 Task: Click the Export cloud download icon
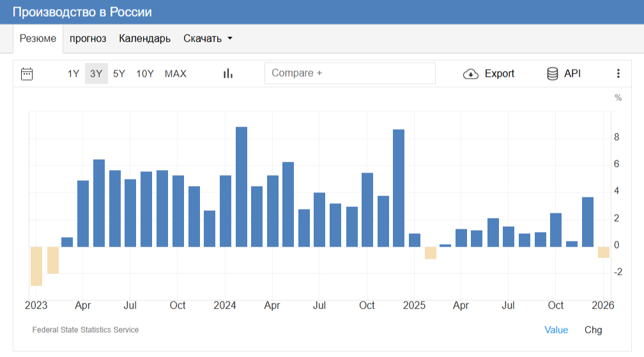click(x=471, y=74)
